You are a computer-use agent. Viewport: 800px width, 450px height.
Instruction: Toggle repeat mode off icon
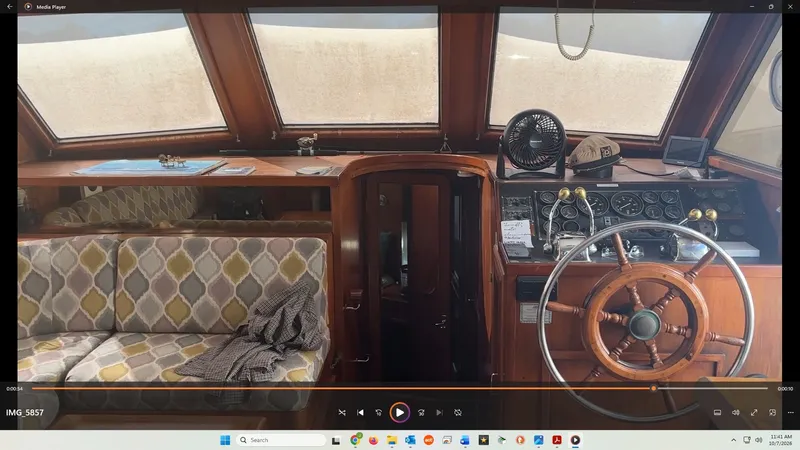tap(458, 412)
